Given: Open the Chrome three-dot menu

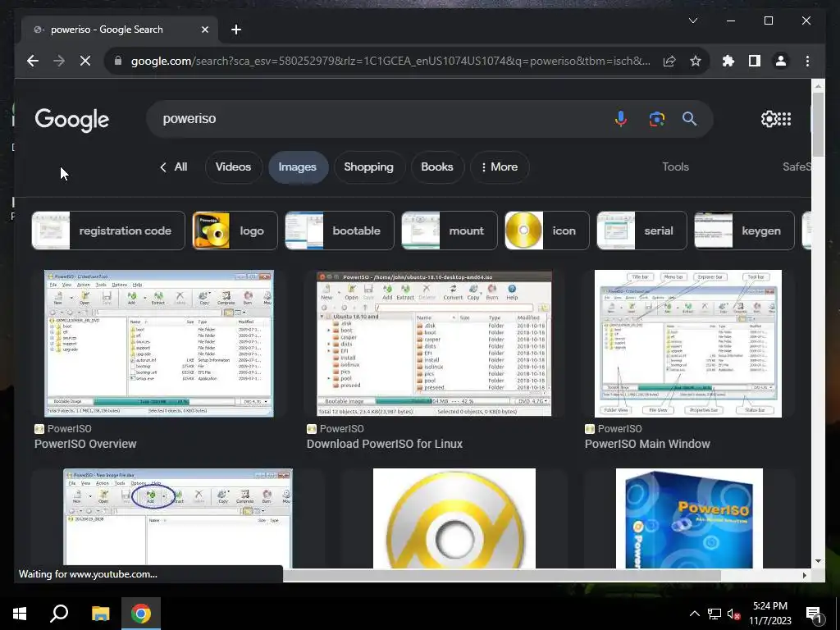Looking at the screenshot, I should coord(807,61).
